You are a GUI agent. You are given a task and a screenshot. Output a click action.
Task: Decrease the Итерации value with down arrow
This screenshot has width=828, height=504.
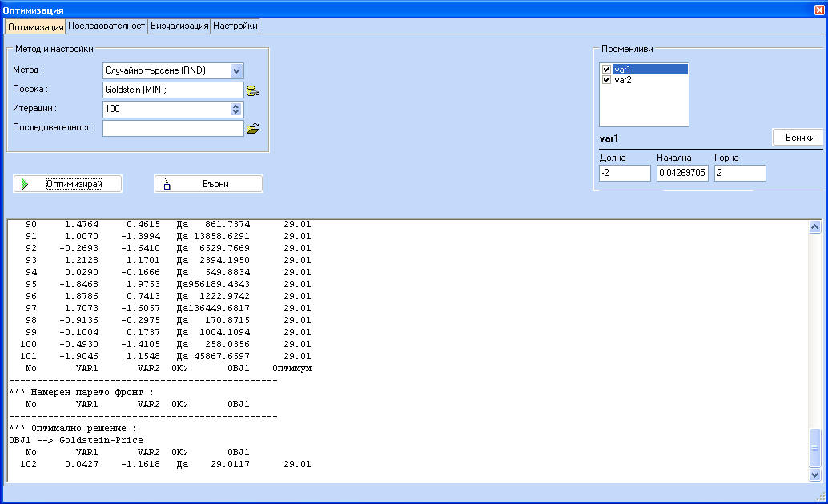[235, 112]
